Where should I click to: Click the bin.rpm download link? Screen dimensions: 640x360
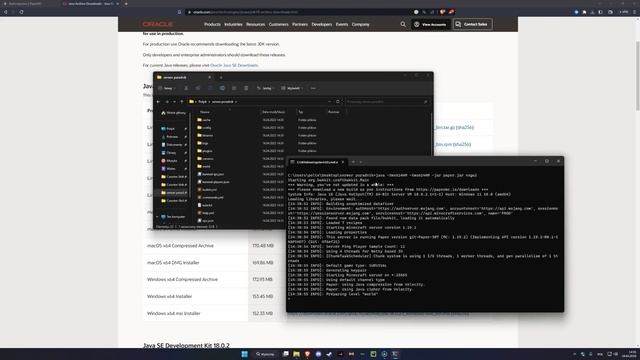point(453,144)
